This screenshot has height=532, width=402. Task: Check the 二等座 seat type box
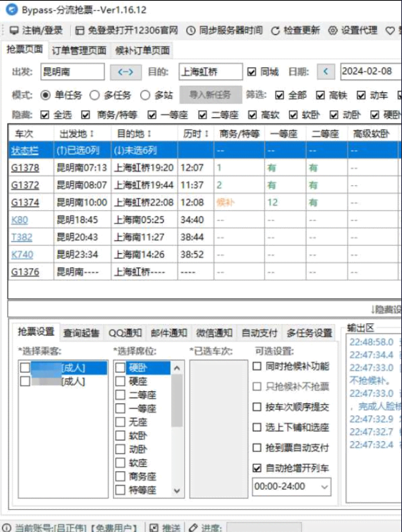pos(120,395)
